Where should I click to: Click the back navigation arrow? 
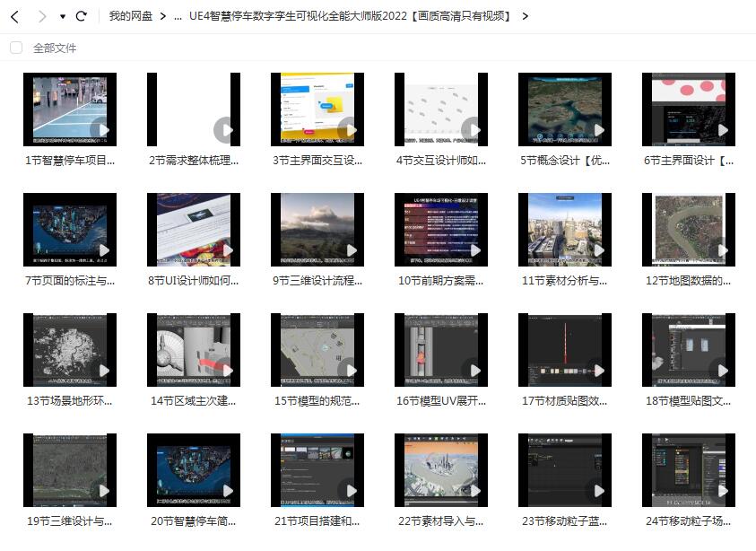click(13, 15)
